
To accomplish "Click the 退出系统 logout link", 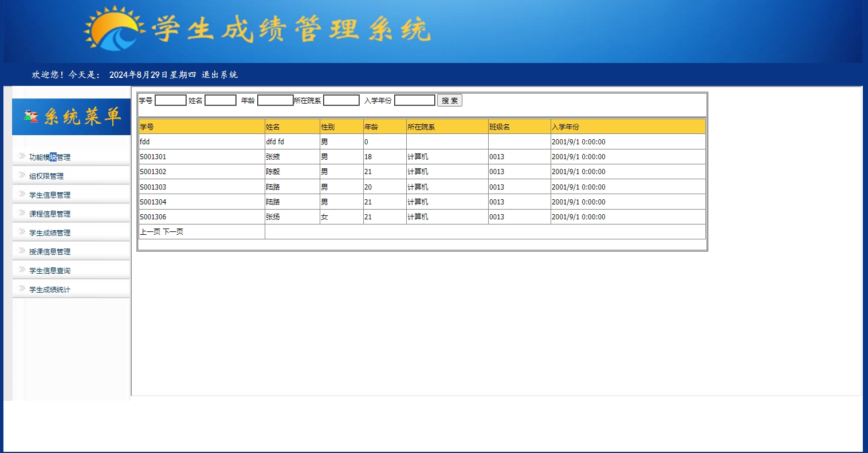I will click(x=219, y=75).
